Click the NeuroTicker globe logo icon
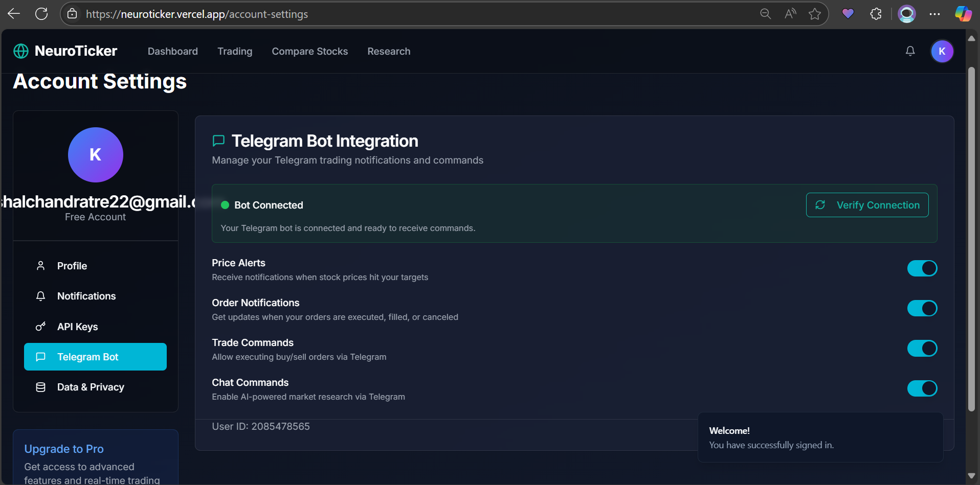Screen dimensions: 980x485 tap(21, 51)
